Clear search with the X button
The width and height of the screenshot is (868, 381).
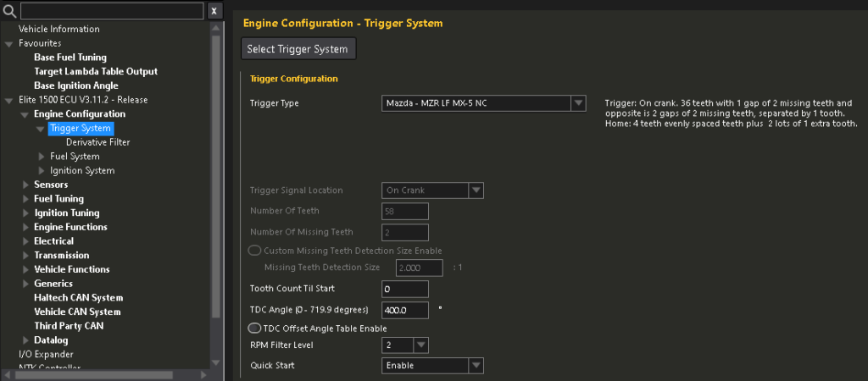click(x=214, y=11)
